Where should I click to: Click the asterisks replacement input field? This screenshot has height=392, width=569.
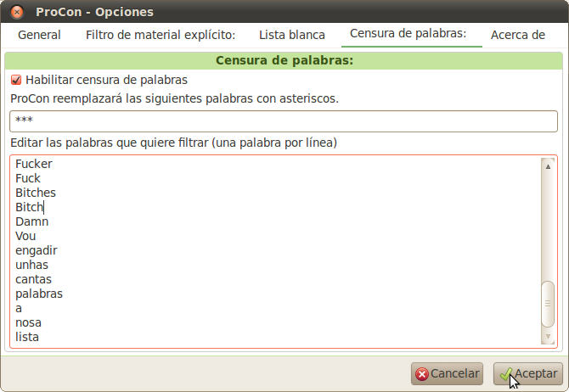pyautogui.click(x=284, y=121)
